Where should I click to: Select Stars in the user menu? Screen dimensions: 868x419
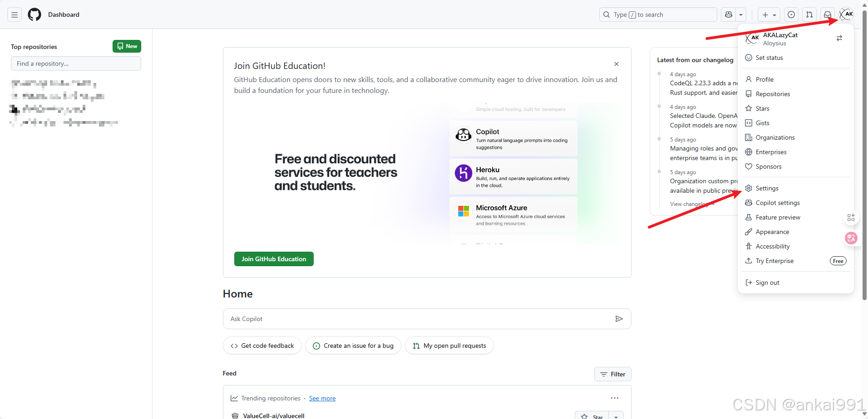pos(796,108)
